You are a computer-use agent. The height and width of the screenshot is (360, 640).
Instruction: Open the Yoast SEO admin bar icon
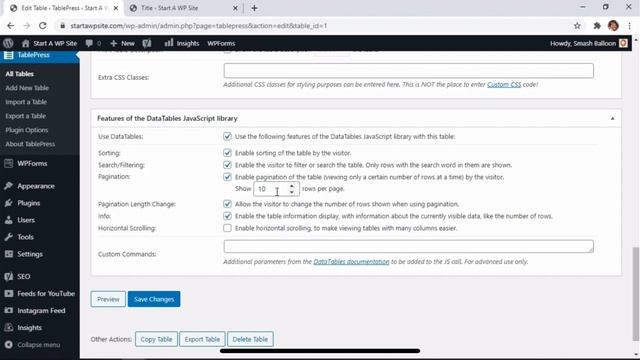point(147,43)
